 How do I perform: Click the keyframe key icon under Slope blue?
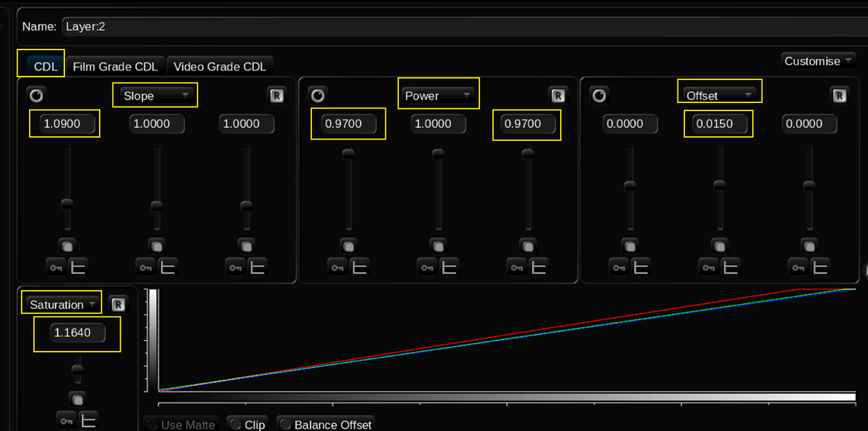pos(235,268)
